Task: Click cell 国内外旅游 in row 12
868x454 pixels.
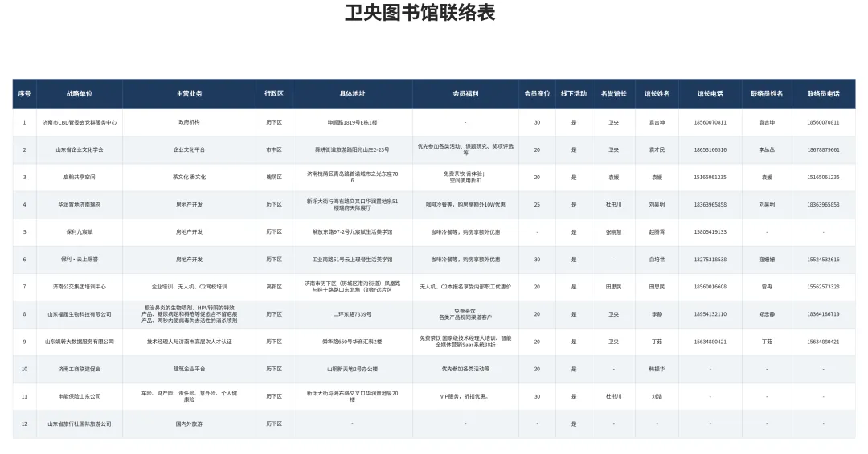Action: pos(189,423)
